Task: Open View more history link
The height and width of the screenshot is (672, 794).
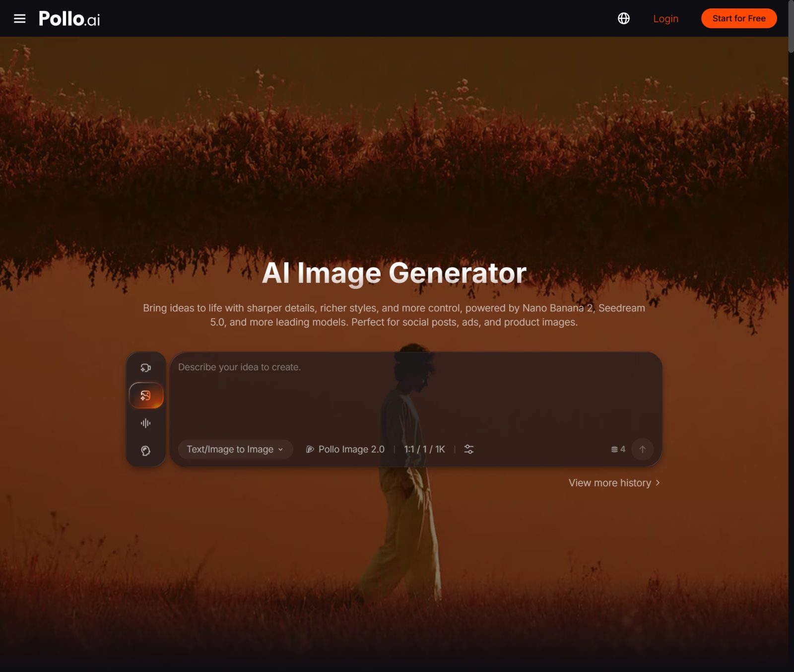Action: pyautogui.click(x=614, y=483)
